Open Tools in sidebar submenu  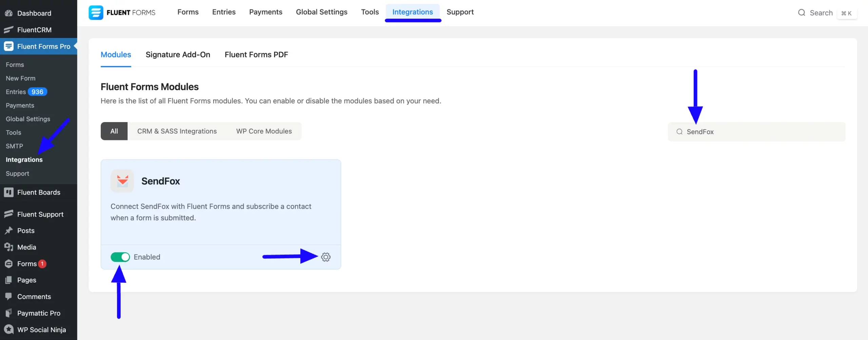pyautogui.click(x=13, y=132)
